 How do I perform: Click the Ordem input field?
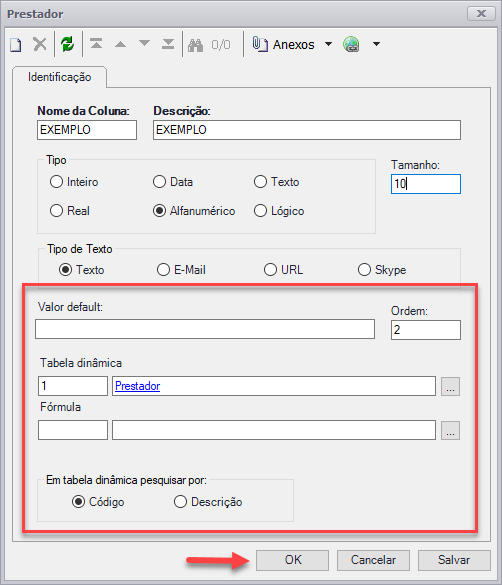click(426, 330)
